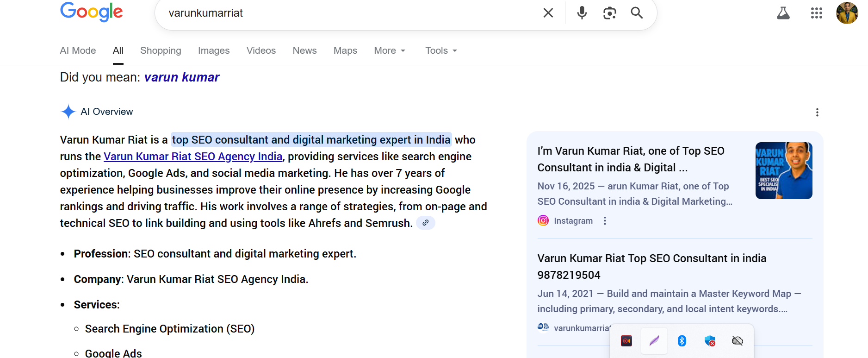
Task: Open the Instagram result title about Top SEO Consultant
Action: 631,159
